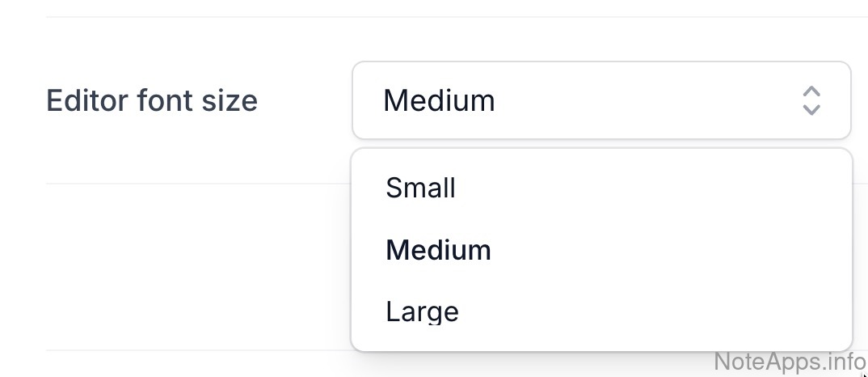Image resolution: width=868 pixels, height=377 pixels.
Task: Pick the Large option in the list
Action: pos(422,311)
